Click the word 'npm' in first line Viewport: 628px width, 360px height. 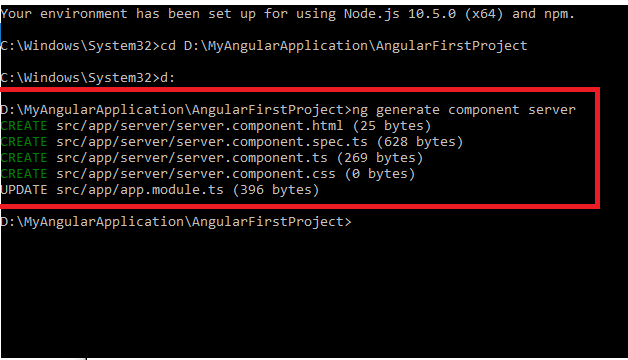pyautogui.click(x=556, y=15)
